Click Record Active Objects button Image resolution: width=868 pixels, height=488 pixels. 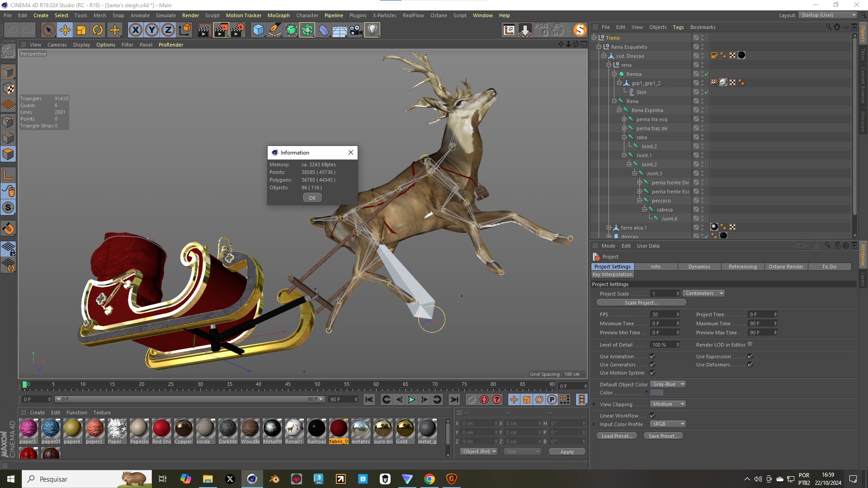click(x=472, y=399)
